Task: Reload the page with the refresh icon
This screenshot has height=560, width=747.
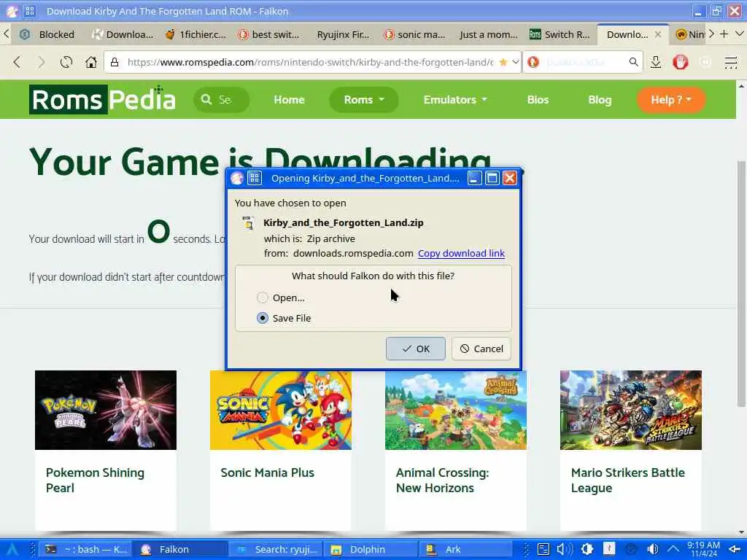Action: click(x=66, y=62)
